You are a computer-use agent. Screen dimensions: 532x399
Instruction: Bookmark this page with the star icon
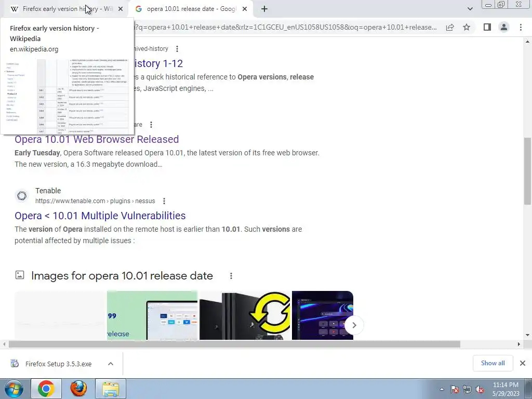pos(467,27)
